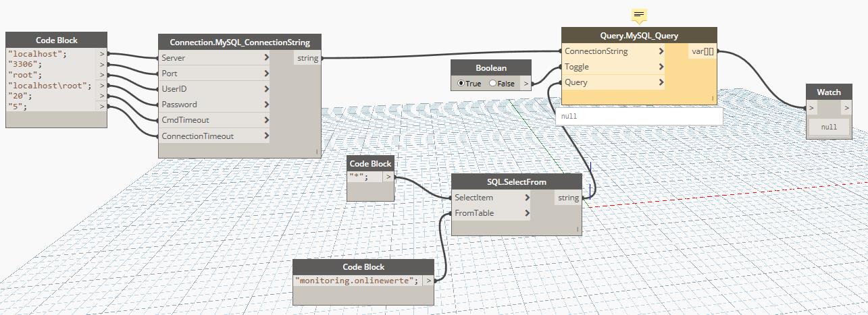This screenshot has width=868, height=315.
Task: Select the Connection.MySQL_ConnectionString node title
Action: tap(239, 42)
